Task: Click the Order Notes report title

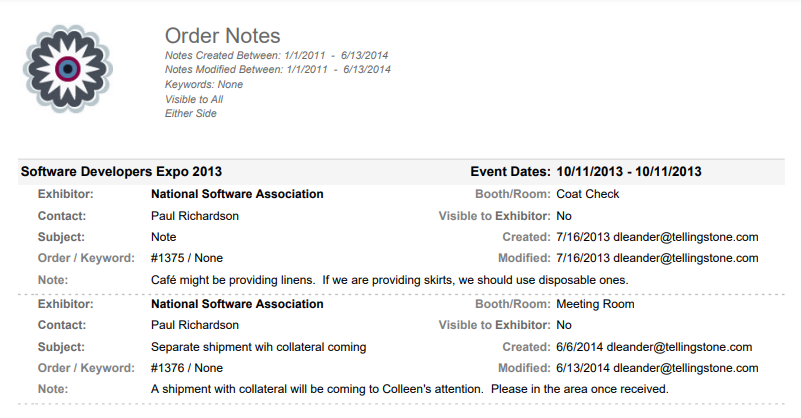Action: pyautogui.click(x=222, y=38)
